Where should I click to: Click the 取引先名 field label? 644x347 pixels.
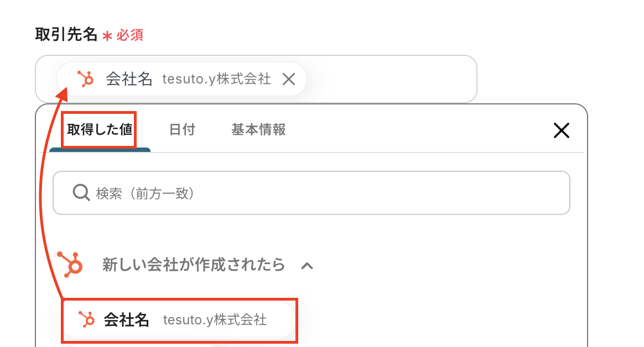[66, 35]
